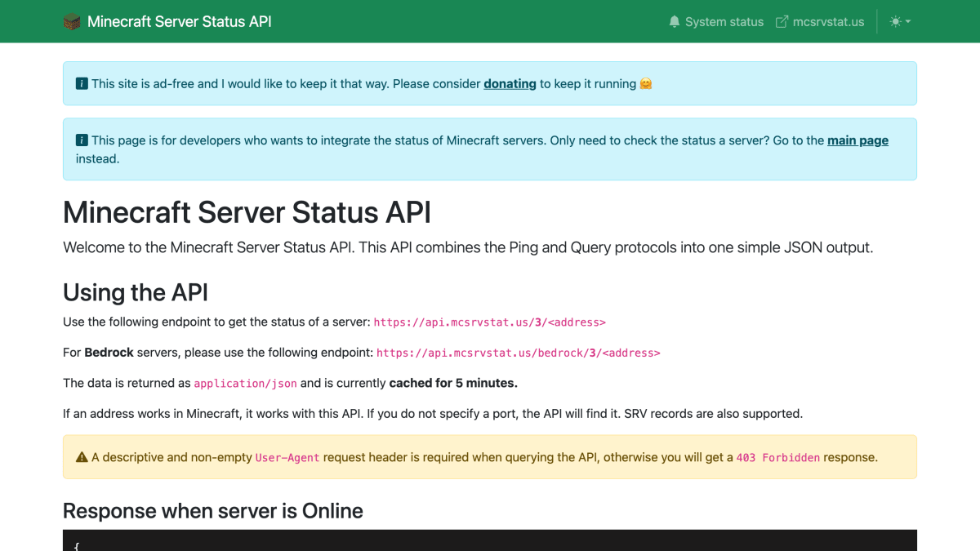The height and width of the screenshot is (551, 980).
Task: Select the Bedrock endpoint URL code
Action: point(519,353)
